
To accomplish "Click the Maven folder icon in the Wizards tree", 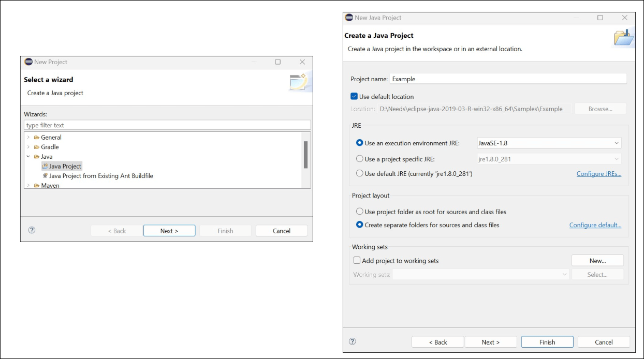I will (37, 186).
